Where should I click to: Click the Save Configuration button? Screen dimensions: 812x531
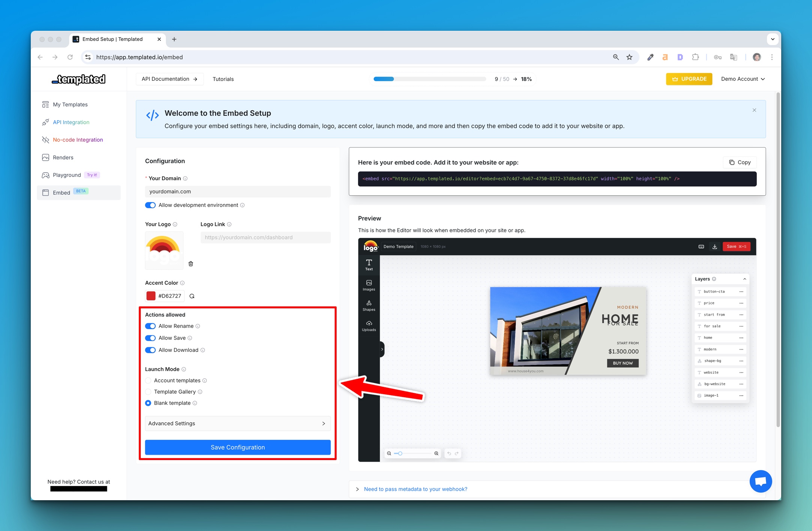(x=238, y=447)
